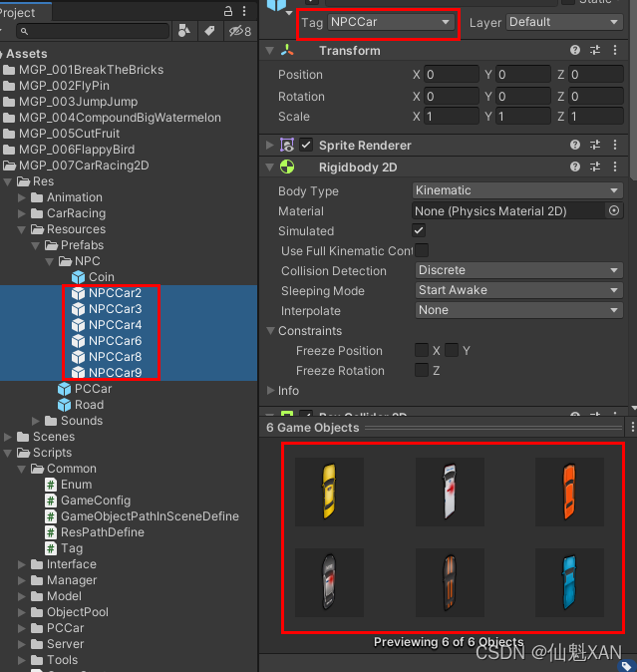637x672 pixels.
Task: Enable Freeze Rotation Z checkbox
Action: point(422,370)
